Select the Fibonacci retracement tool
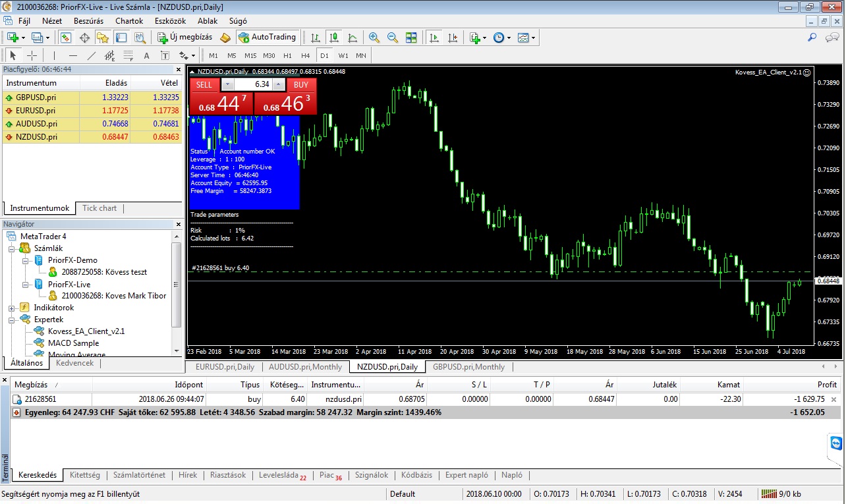This screenshot has height=504, width=846. [x=128, y=55]
